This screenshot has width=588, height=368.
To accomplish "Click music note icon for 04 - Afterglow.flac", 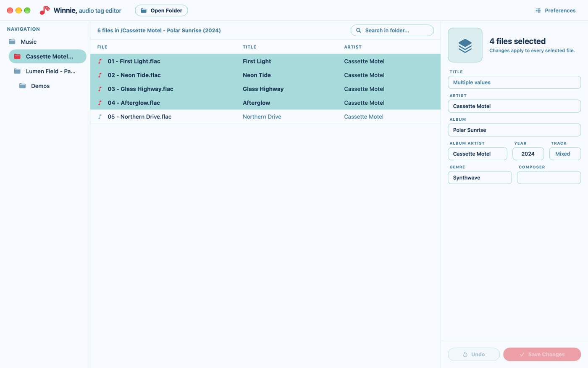I will point(100,103).
